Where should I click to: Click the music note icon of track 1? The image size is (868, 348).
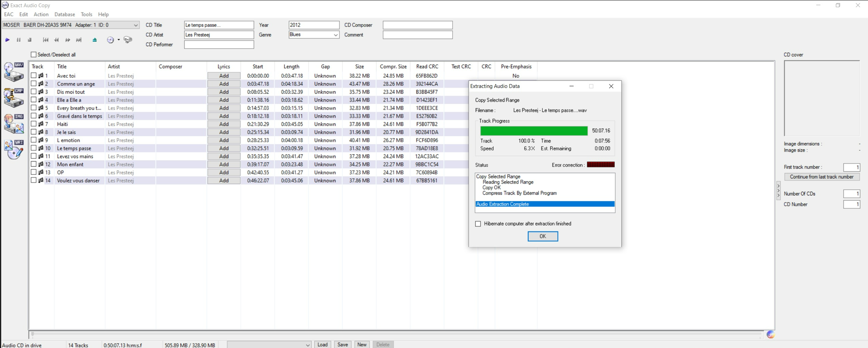(x=41, y=76)
